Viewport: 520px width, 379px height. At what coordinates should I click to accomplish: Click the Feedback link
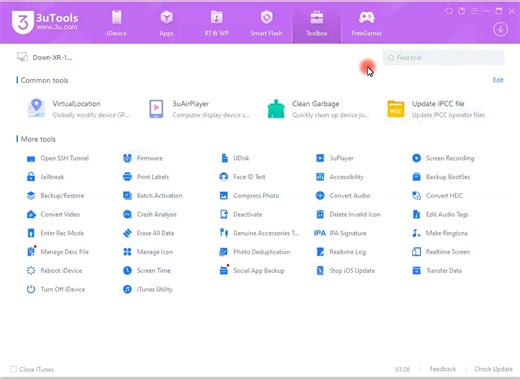click(x=442, y=369)
